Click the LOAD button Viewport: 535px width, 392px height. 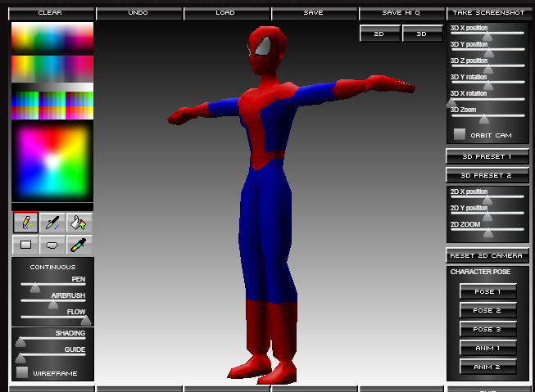pyautogui.click(x=226, y=13)
